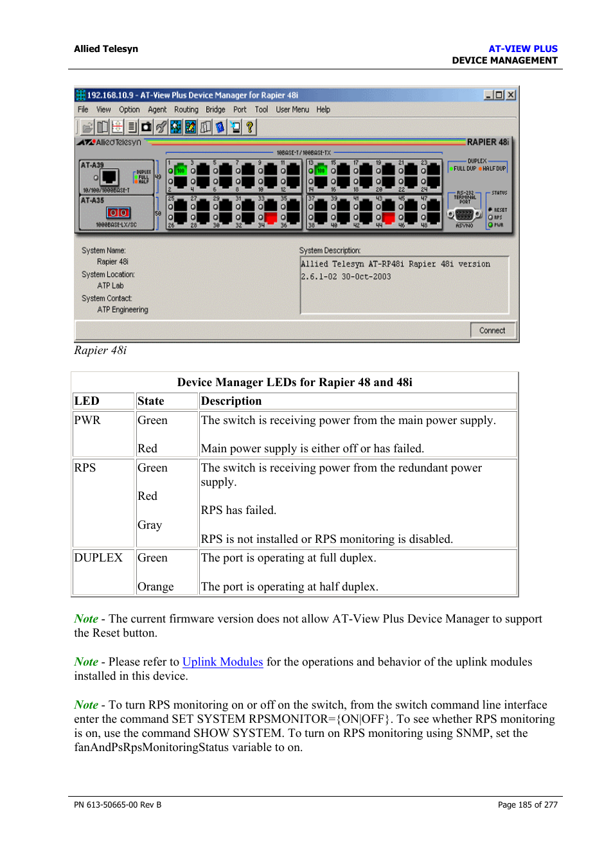Click the wrench configuration toolbar icon
This screenshot has width=613, height=868.
161,127
